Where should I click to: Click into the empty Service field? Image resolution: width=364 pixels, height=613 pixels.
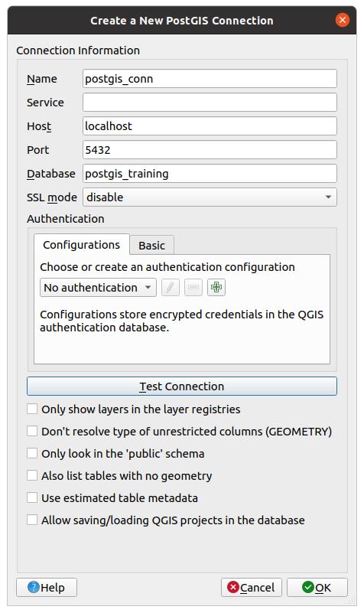point(210,103)
